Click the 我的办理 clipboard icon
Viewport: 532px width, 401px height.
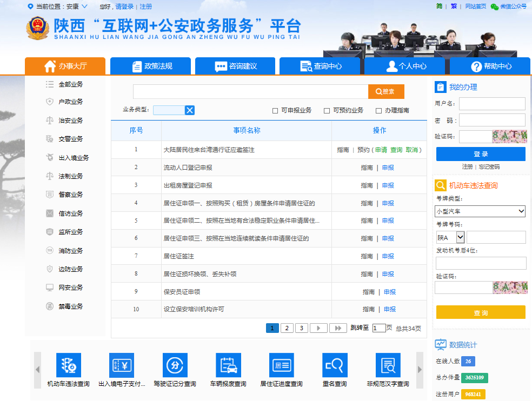pyautogui.click(x=441, y=87)
